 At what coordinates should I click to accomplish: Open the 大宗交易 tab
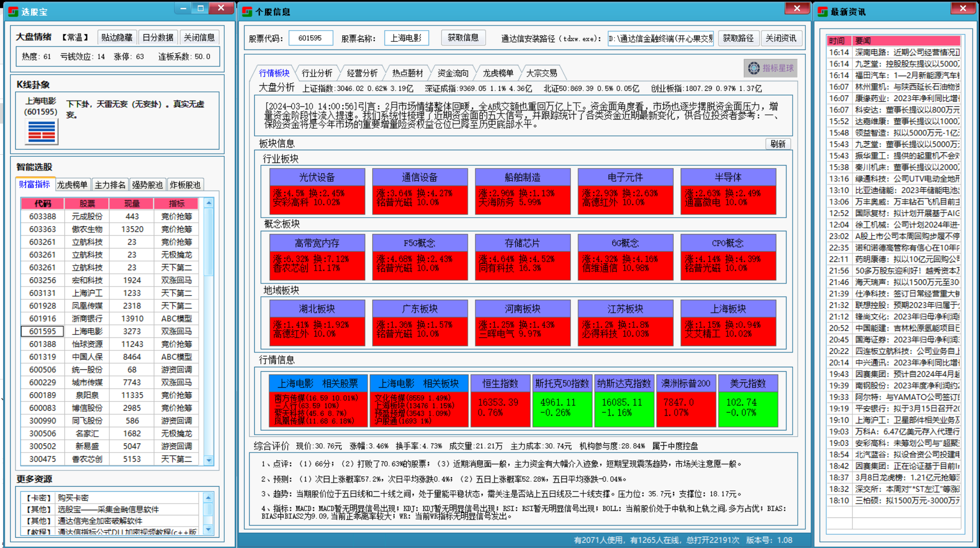coord(542,73)
